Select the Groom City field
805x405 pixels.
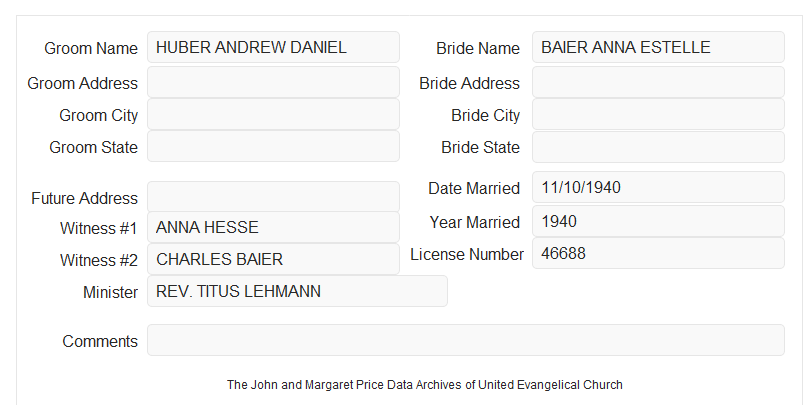point(273,114)
